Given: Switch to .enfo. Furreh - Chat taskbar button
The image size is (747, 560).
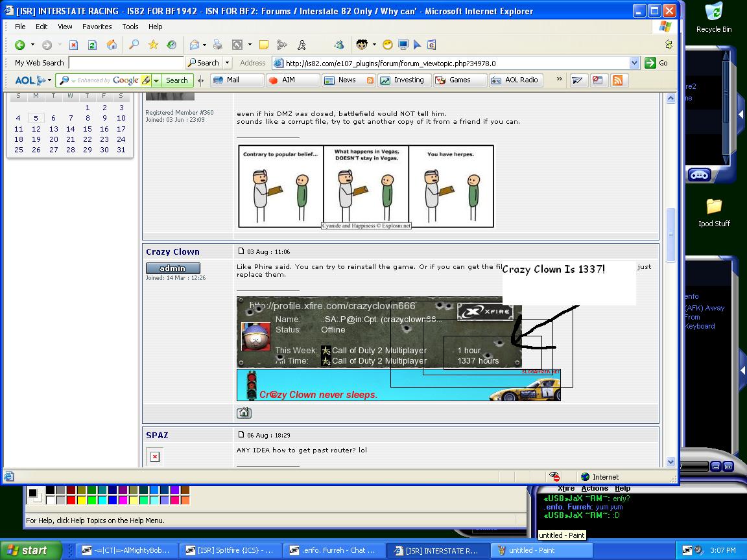Looking at the screenshot, I should [333, 550].
